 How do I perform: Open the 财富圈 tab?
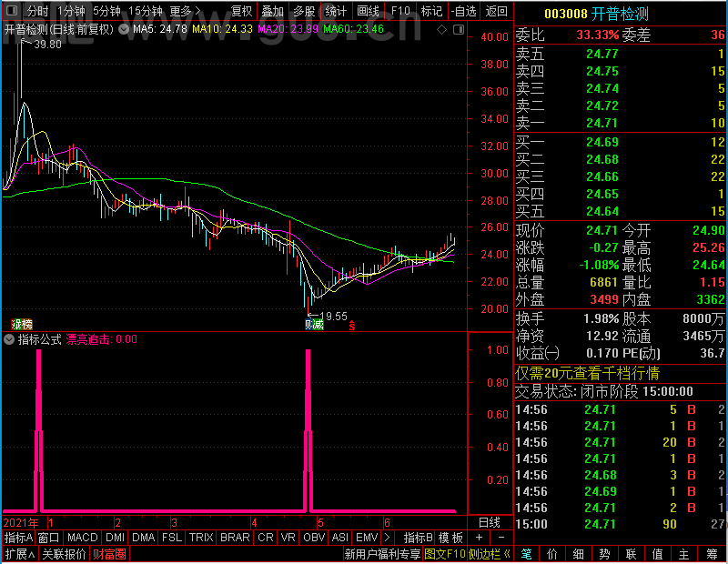pos(109,554)
